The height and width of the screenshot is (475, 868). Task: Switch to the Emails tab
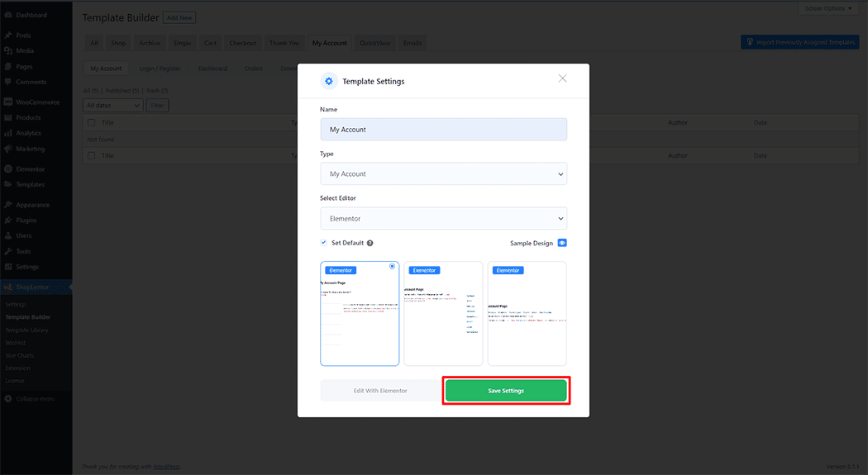pos(412,43)
